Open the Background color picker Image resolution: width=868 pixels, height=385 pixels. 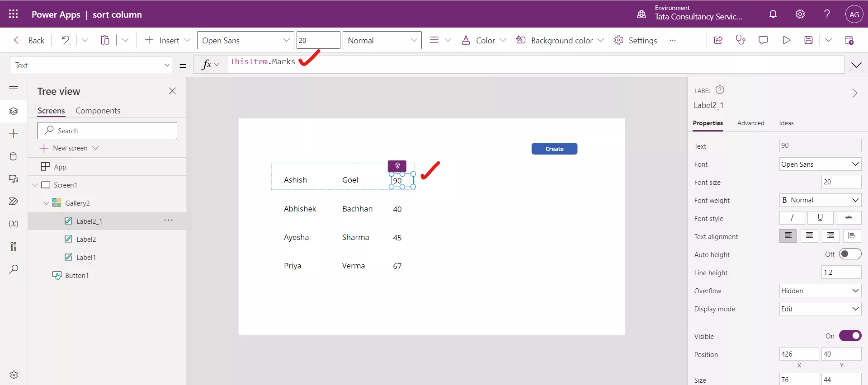point(560,40)
